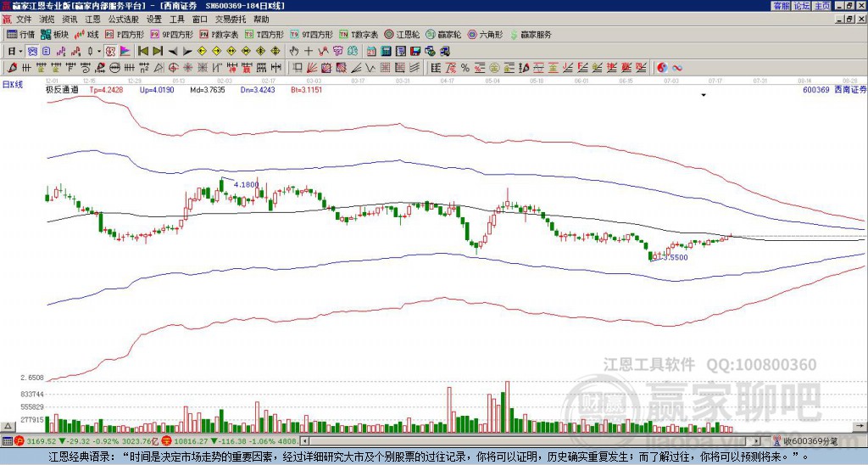Click the horizontal scrollbar track below volume
Image resolution: width=868 pixels, height=465 pixels.
pyautogui.click(x=530, y=441)
